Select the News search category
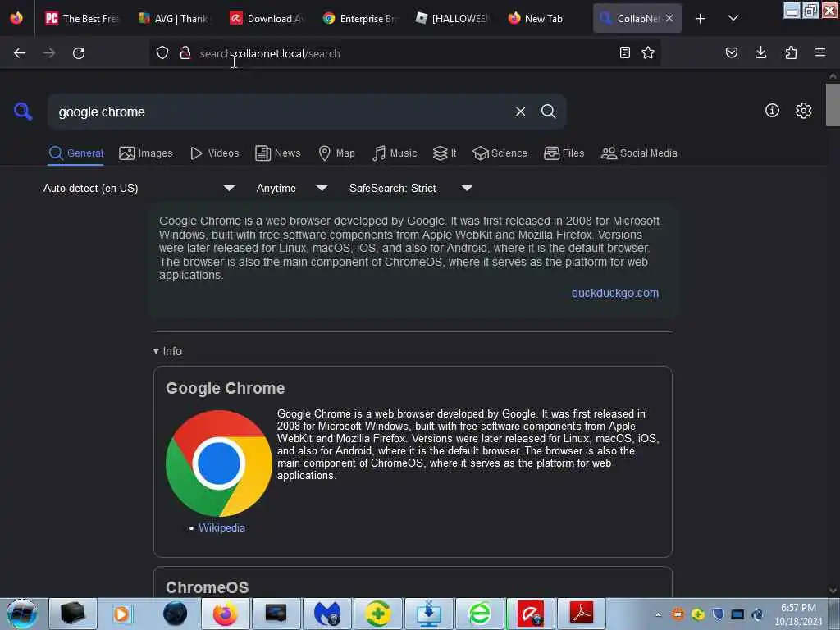The image size is (840, 630). 278,153
